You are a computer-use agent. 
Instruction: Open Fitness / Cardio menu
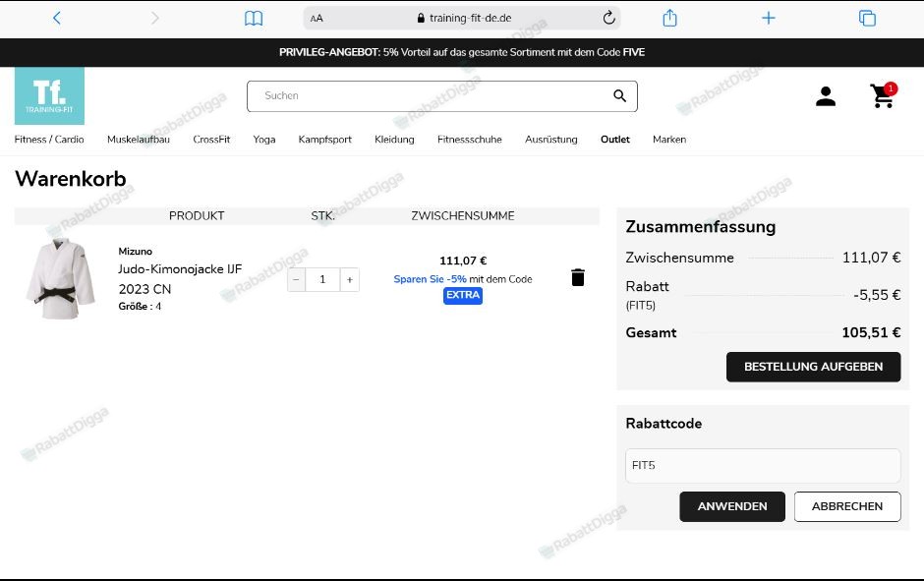49,140
